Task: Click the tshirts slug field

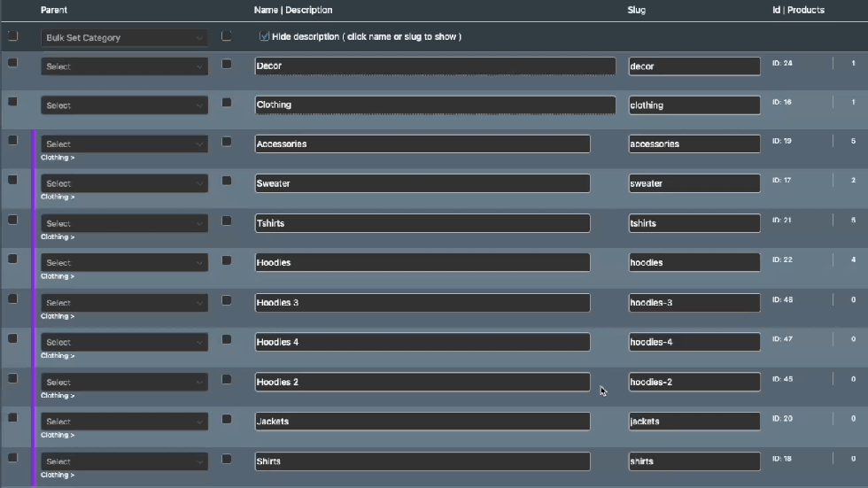Action: click(694, 223)
